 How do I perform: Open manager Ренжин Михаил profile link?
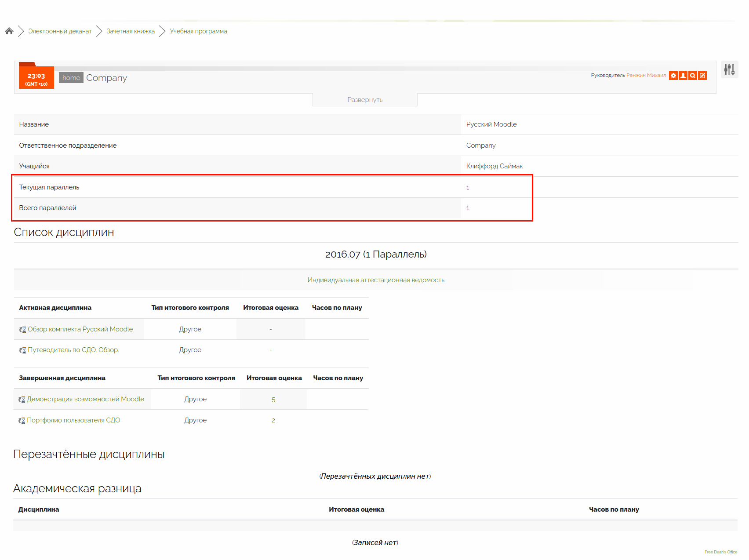646,76
